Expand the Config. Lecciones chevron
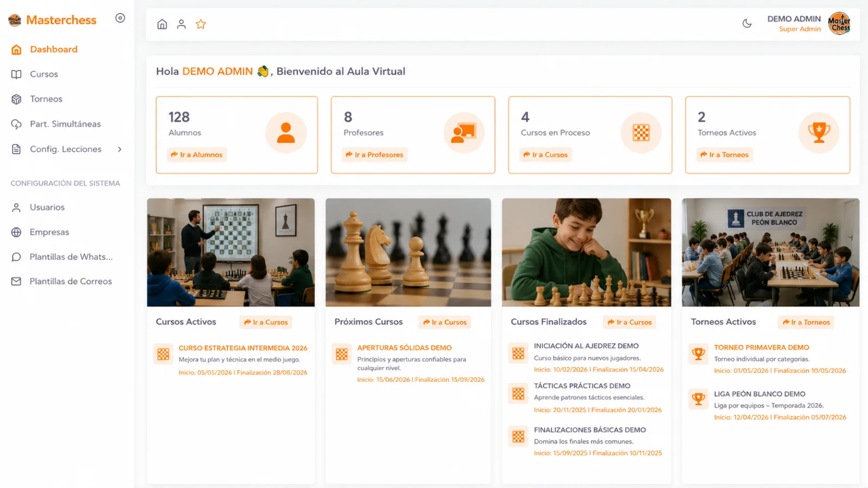The image size is (868, 488). pyautogui.click(x=120, y=149)
